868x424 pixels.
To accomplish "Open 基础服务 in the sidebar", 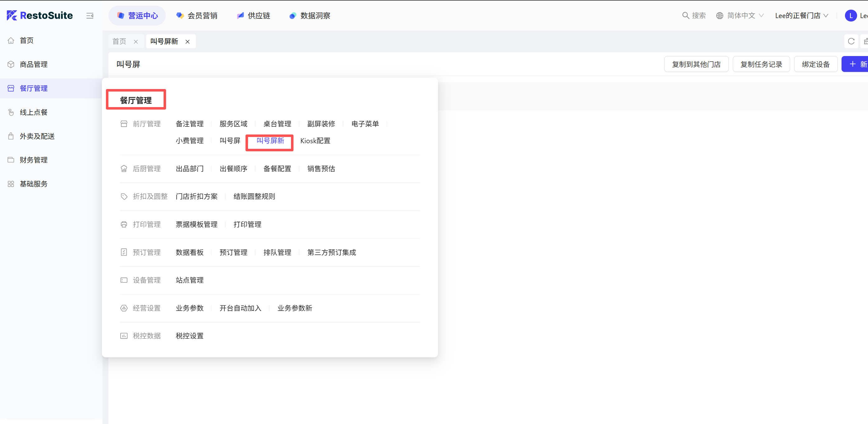I will pyautogui.click(x=33, y=184).
